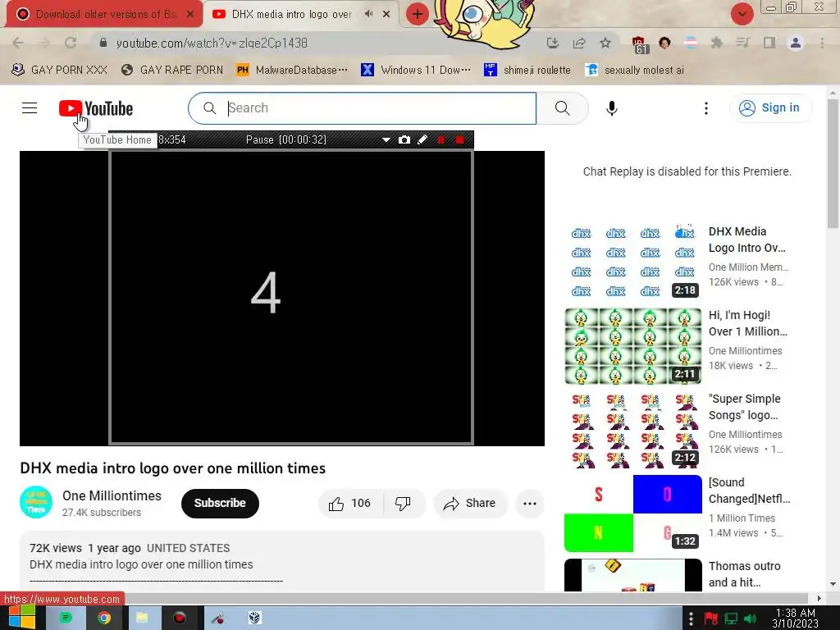Viewport: 840px width, 630px height.
Task: Open Sound Changed Netflix video thumbnail
Action: pyautogui.click(x=632, y=514)
